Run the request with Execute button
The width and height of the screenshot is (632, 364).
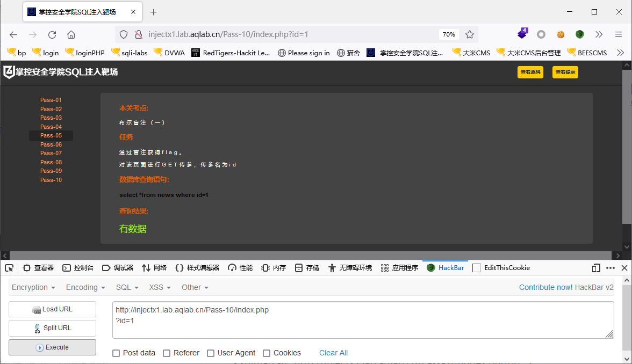pos(53,347)
